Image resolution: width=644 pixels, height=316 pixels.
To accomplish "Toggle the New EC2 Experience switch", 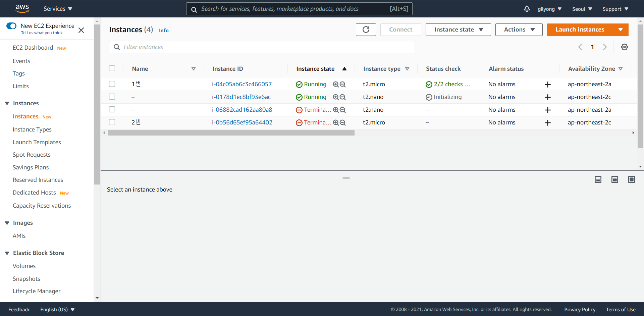I will [11, 26].
